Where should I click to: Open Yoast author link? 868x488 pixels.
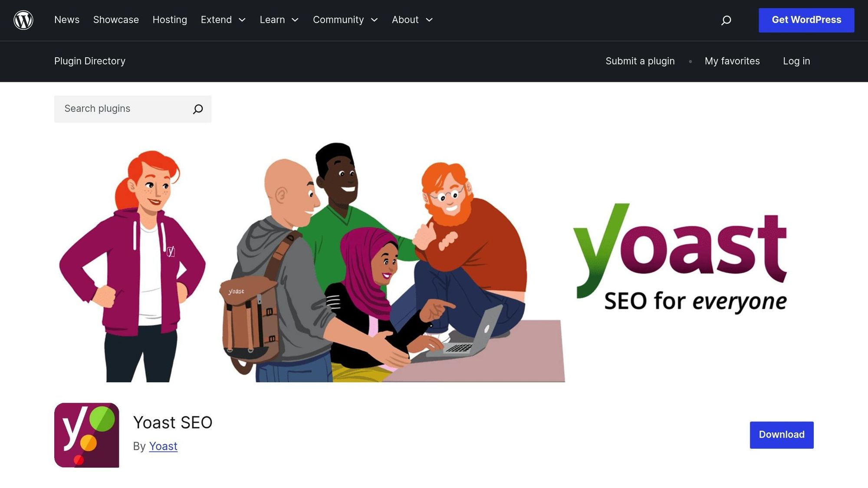tap(163, 446)
